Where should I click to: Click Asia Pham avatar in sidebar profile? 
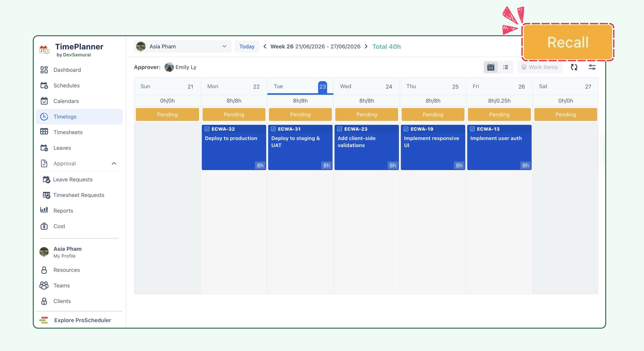tap(44, 252)
